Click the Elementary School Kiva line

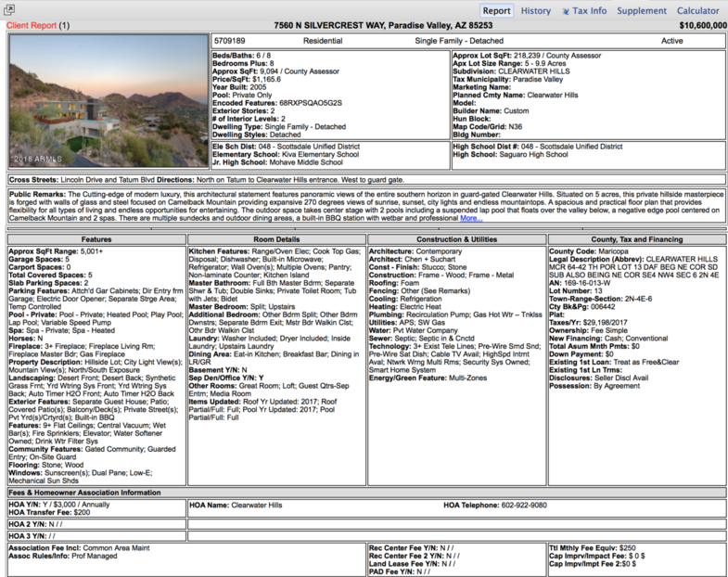[286, 155]
